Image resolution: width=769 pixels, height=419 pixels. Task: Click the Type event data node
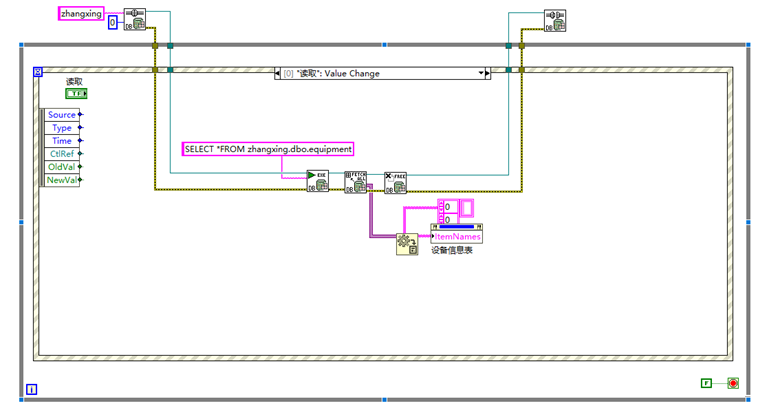62,128
